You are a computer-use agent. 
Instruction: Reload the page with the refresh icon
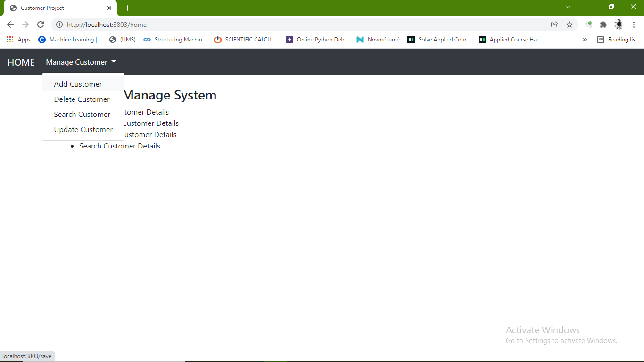point(41,25)
